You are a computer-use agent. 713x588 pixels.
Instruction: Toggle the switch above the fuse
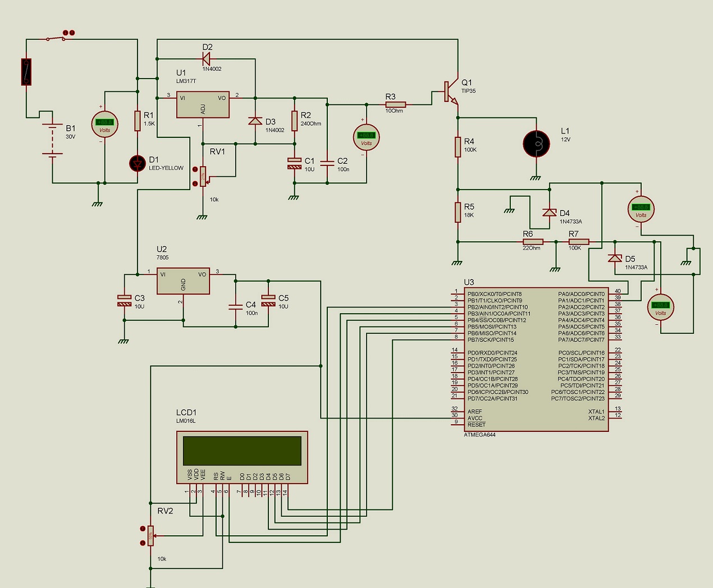click(x=55, y=38)
